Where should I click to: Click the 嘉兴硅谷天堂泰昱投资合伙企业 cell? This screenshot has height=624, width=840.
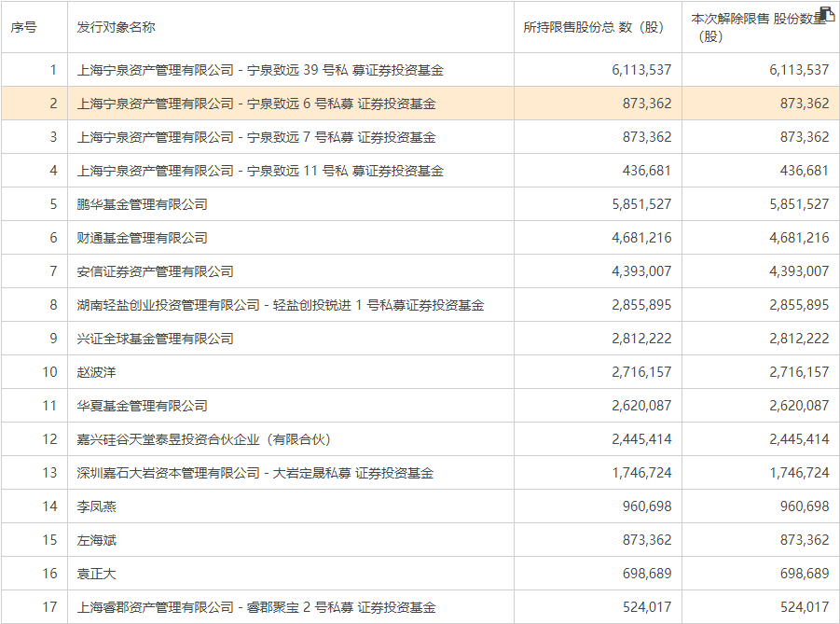pyautogui.click(x=204, y=439)
